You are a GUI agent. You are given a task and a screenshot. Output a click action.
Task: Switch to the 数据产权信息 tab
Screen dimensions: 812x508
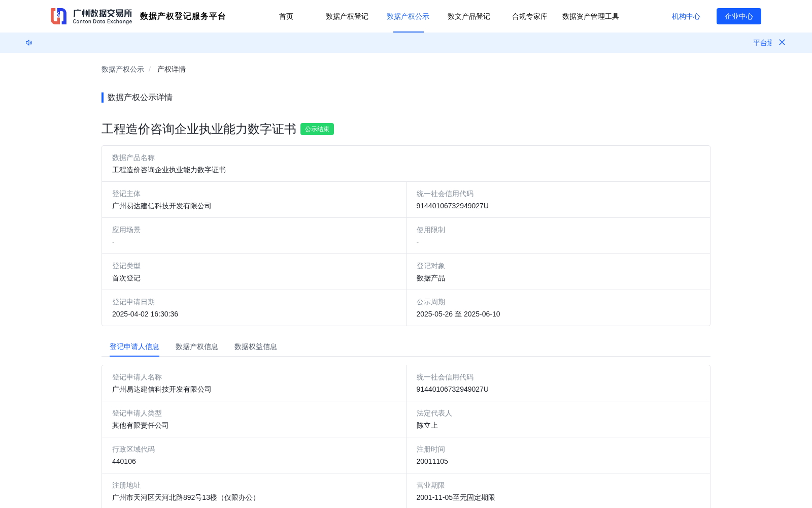[197, 346]
